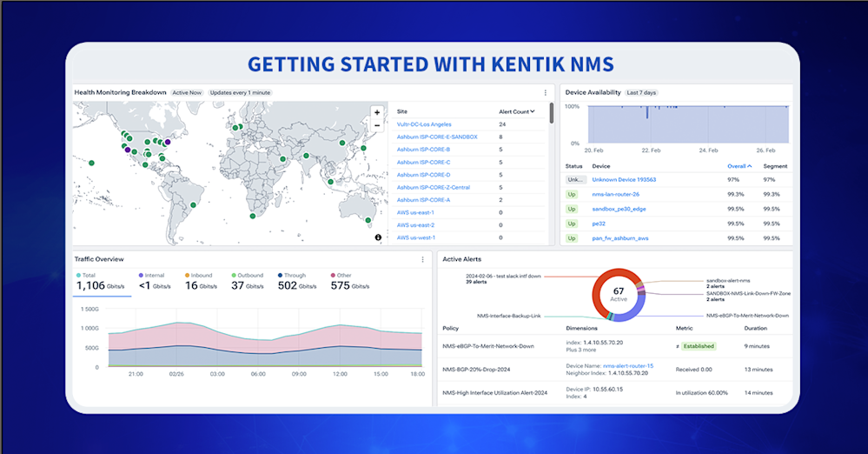The width and height of the screenshot is (868, 454).
Task: Open Health Monitoring Breakdown options menu
Action: (546, 92)
